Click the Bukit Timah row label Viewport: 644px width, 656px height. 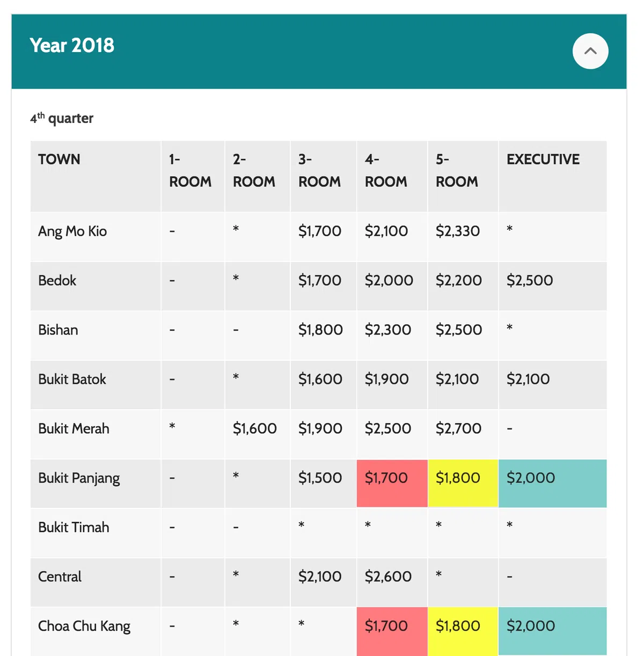click(74, 527)
